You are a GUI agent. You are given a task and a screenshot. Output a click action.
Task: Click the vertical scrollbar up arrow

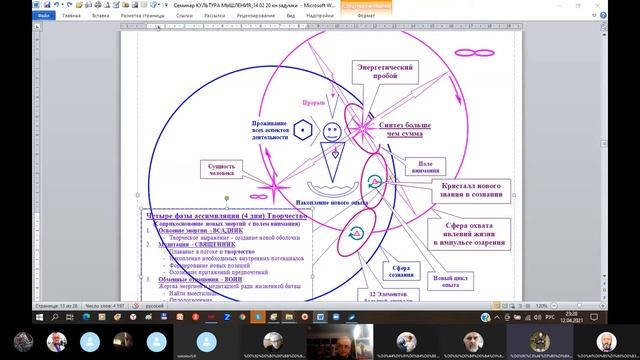pos(604,35)
